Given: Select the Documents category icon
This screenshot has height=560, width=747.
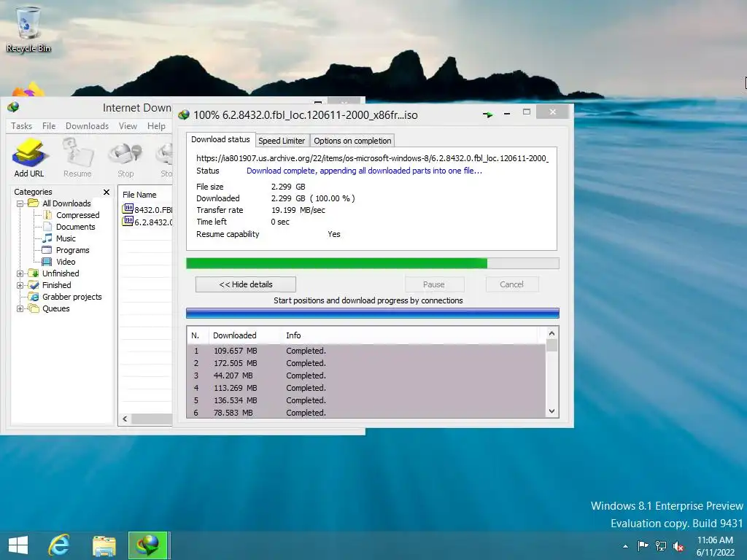Looking at the screenshot, I should (47, 227).
